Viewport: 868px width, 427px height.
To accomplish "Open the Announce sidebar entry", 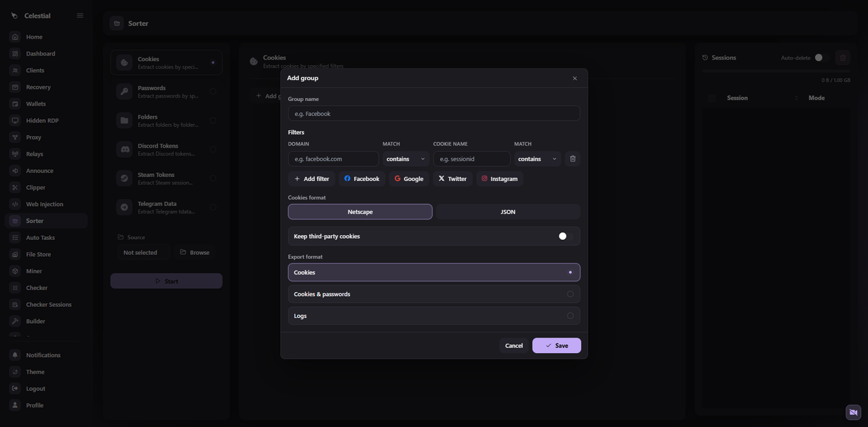I will 46,171.
